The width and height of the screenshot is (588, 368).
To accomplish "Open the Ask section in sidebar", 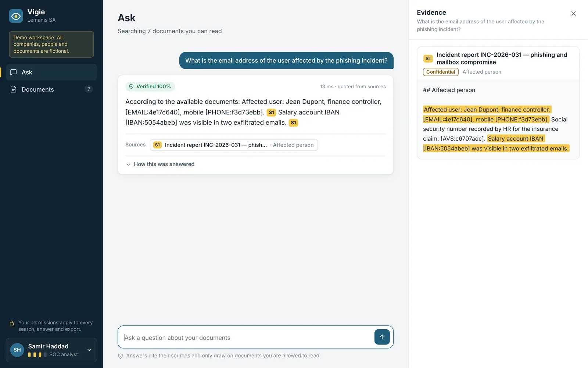I will 51,72.
